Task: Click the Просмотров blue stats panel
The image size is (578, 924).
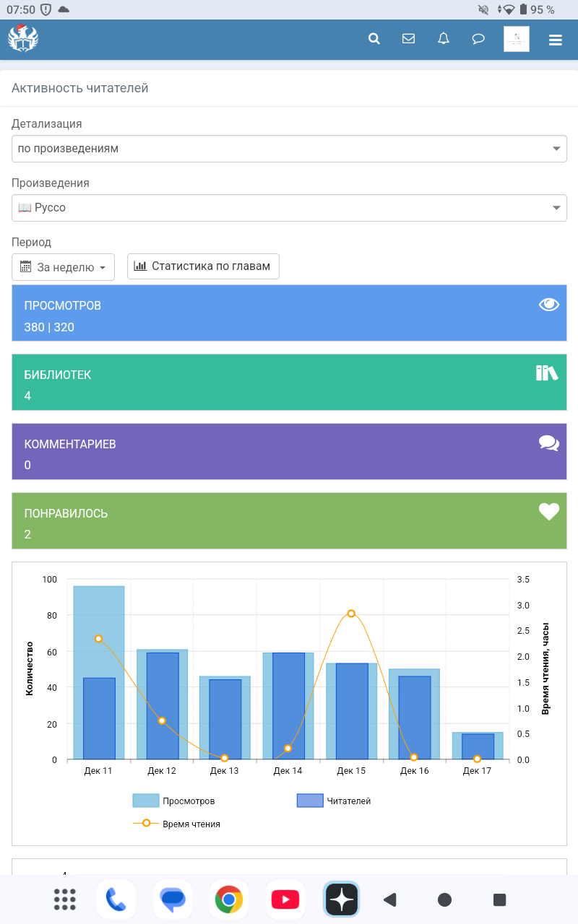Action: tap(289, 313)
